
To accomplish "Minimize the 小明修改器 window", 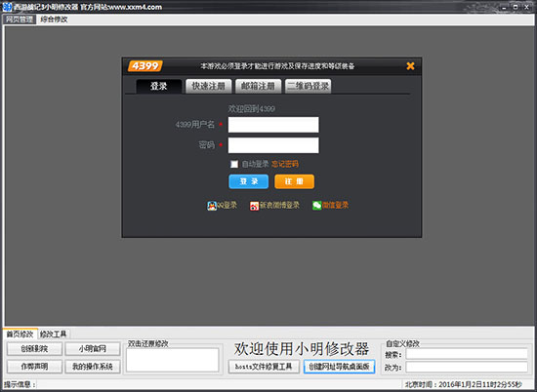I will (x=504, y=7).
